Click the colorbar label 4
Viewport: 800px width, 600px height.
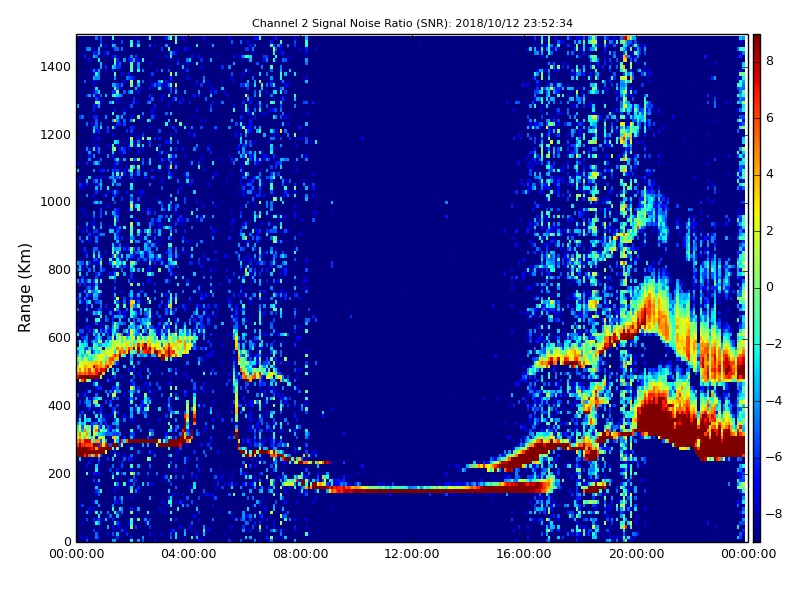click(770, 174)
